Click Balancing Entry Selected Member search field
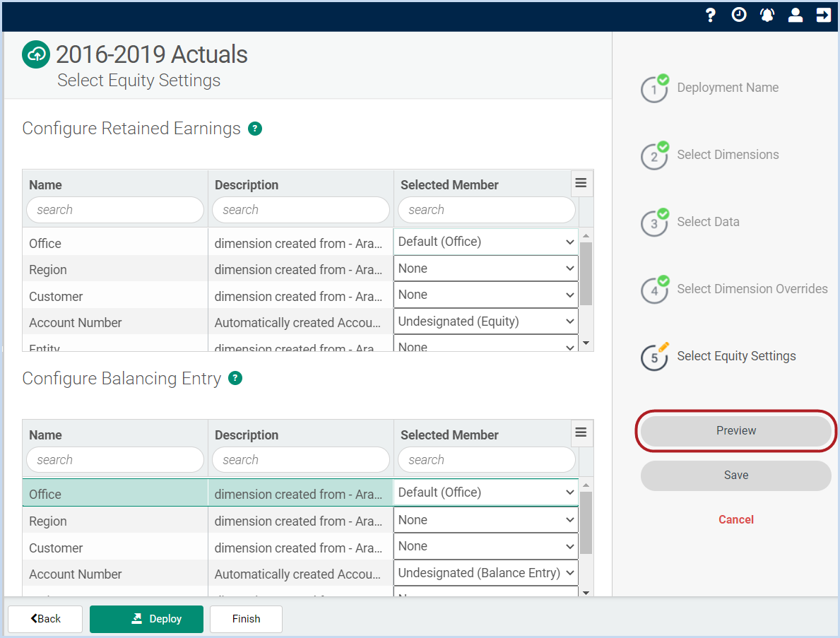This screenshot has width=840, height=638. pos(487,460)
